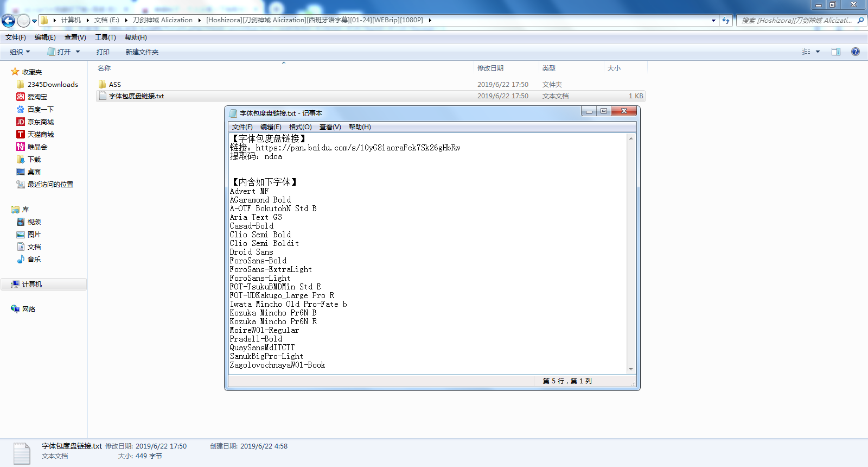Image resolution: width=868 pixels, height=467 pixels.
Task: Click the Explorer back navigation arrow
Action: [8, 21]
